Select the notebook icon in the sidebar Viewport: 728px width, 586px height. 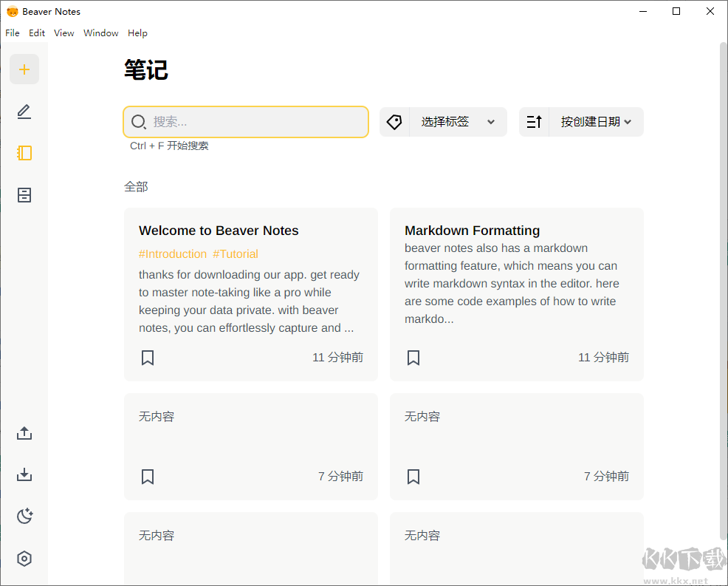24,153
